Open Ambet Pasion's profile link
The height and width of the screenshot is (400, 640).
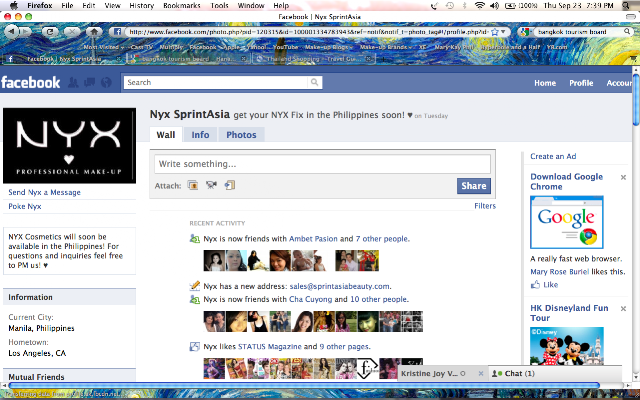pos(313,239)
